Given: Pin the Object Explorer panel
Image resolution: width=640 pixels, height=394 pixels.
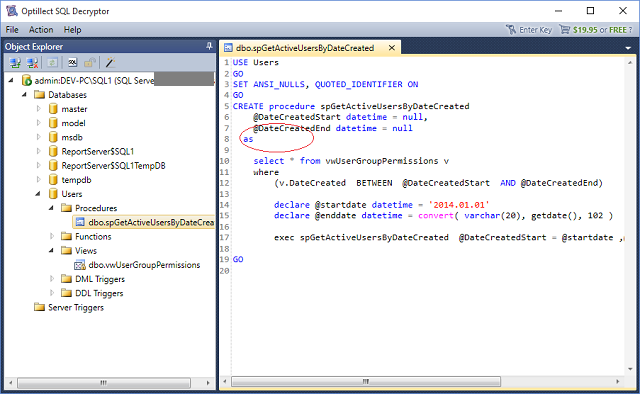Looking at the screenshot, I should pos(209,46).
